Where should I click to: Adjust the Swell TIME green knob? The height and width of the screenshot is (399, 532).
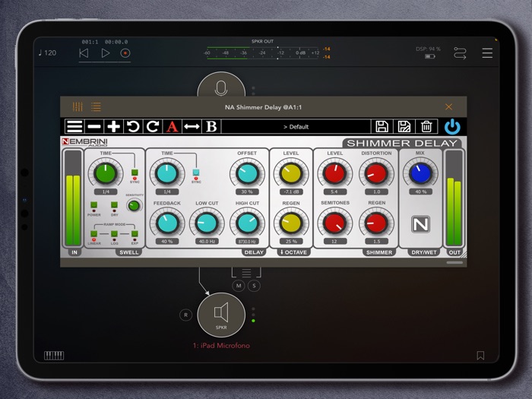click(106, 174)
